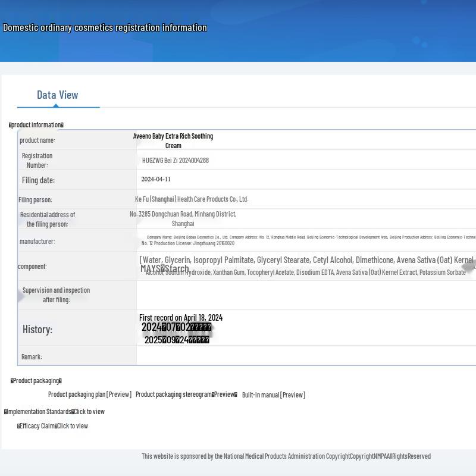Click the 'Filing person:' label
Image resolution: width=476 pixels, height=476 pixels.
point(35,200)
